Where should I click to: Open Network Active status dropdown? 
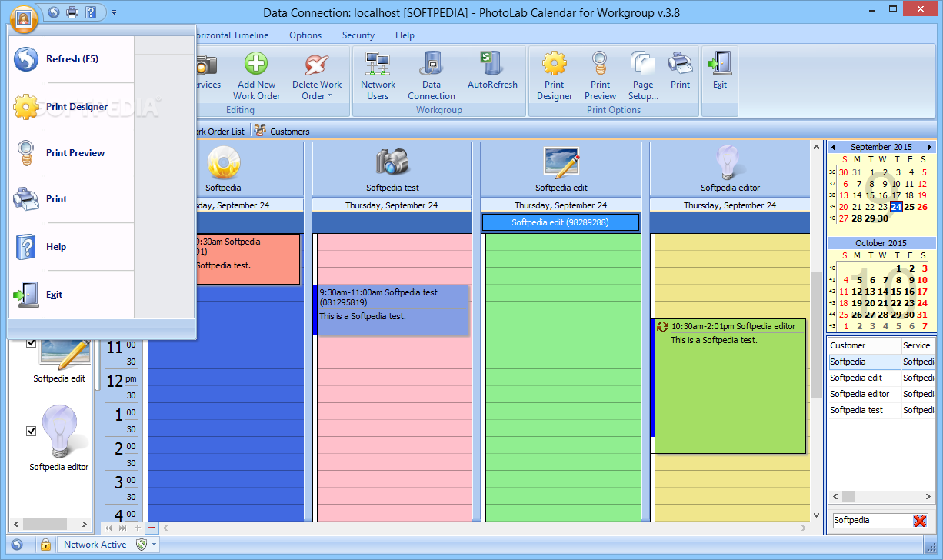[154, 545]
